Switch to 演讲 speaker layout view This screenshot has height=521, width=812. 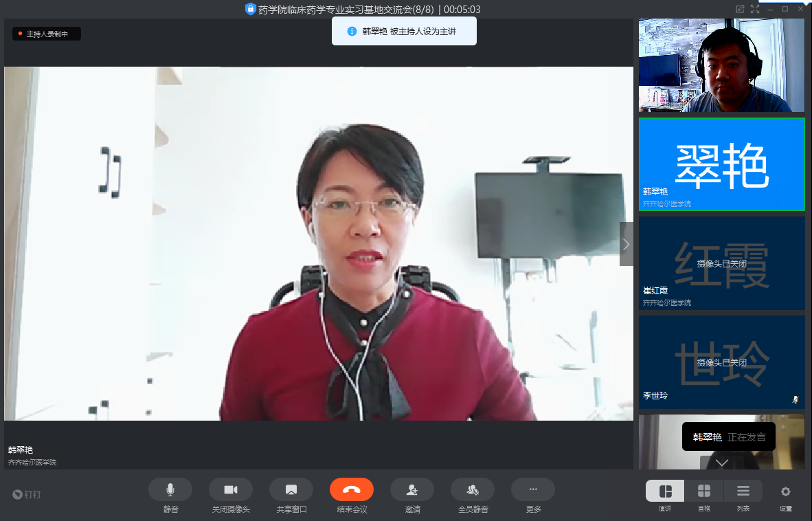pyautogui.click(x=665, y=491)
